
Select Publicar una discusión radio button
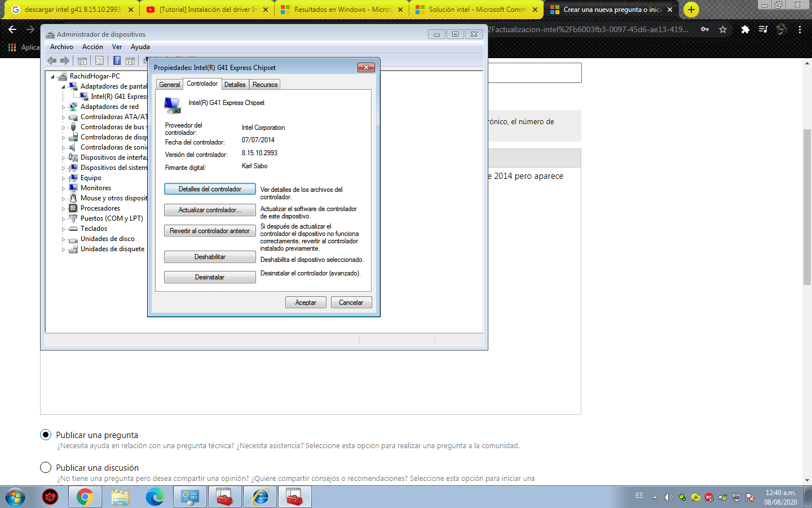pos(46,467)
